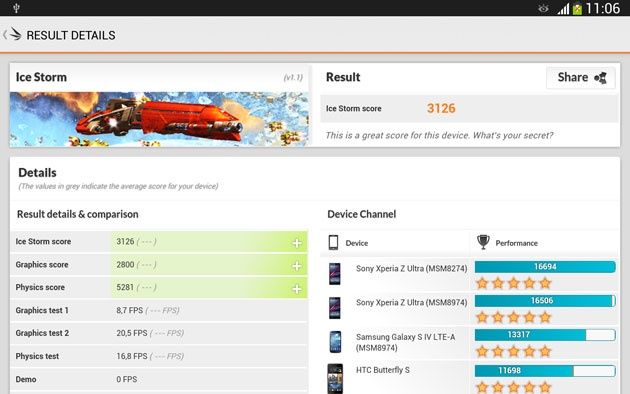The width and height of the screenshot is (630, 394).
Task: Tap star rating under the 16694 score
Action: 513,284
